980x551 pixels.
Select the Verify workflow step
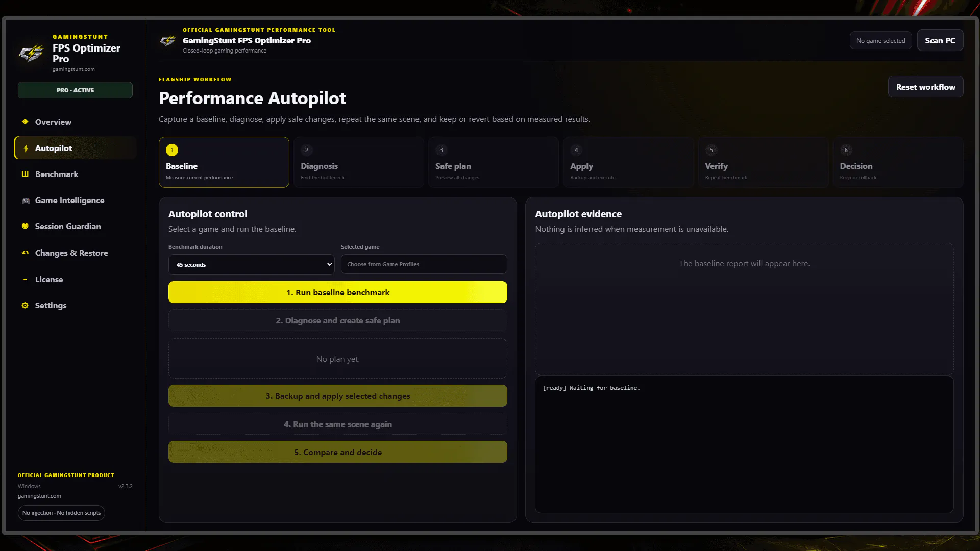[763, 162]
